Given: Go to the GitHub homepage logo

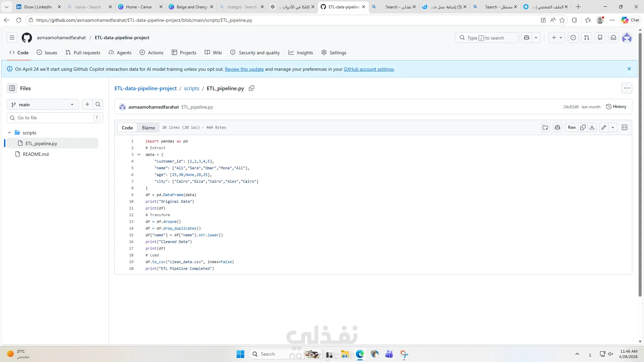Looking at the screenshot, I should tap(27, 38).
